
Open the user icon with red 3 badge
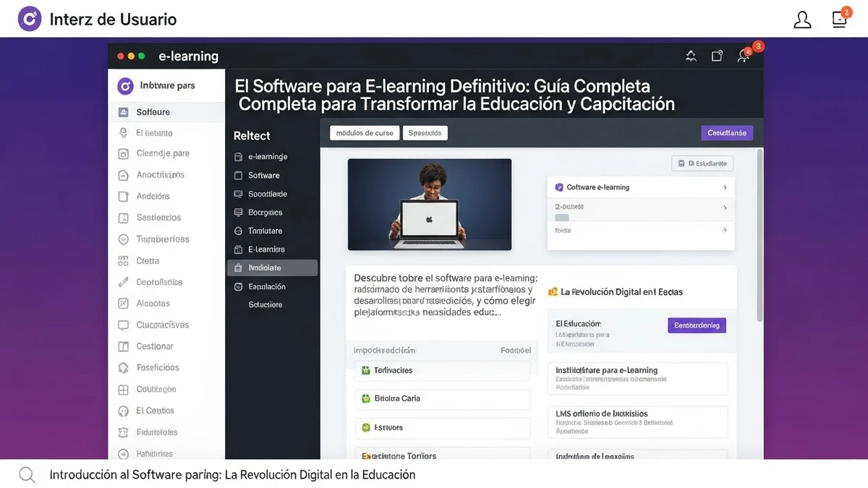click(x=744, y=56)
